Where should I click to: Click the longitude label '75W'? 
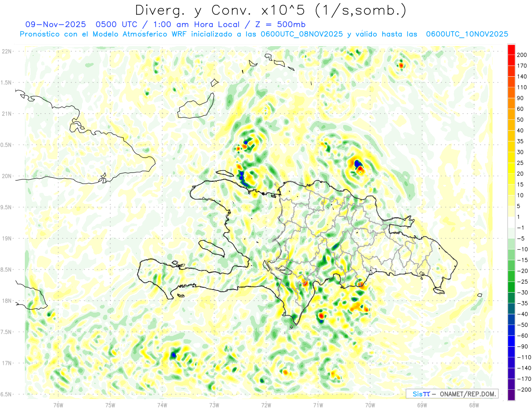tap(110, 405)
